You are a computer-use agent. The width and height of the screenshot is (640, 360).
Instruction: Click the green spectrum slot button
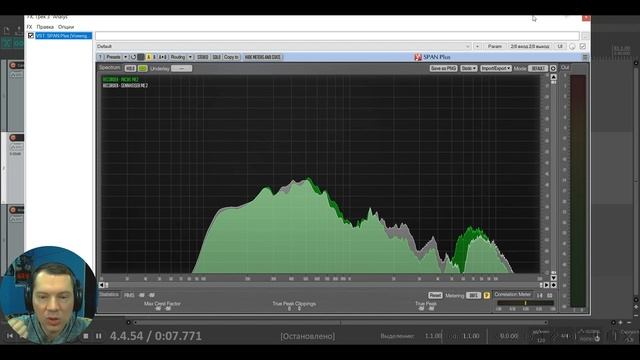click(142, 68)
